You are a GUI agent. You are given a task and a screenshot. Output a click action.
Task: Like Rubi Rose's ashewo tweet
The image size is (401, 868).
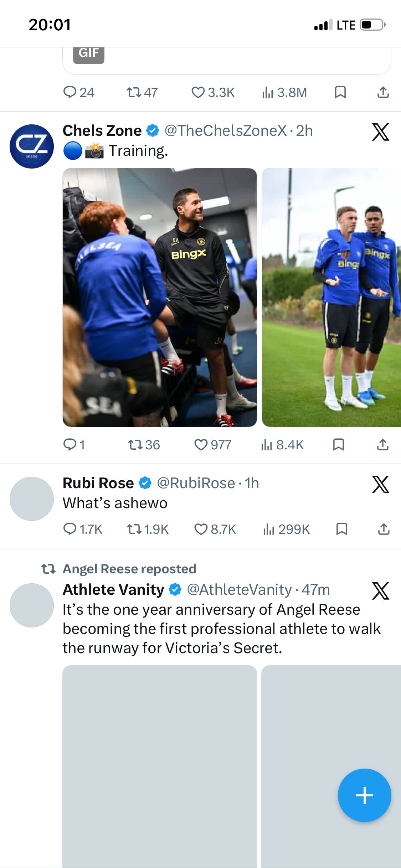pos(215,529)
